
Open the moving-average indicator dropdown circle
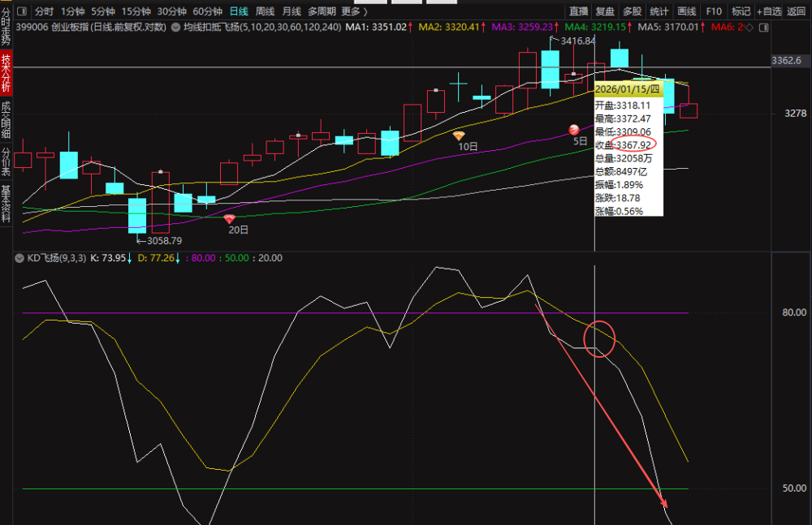[175, 27]
